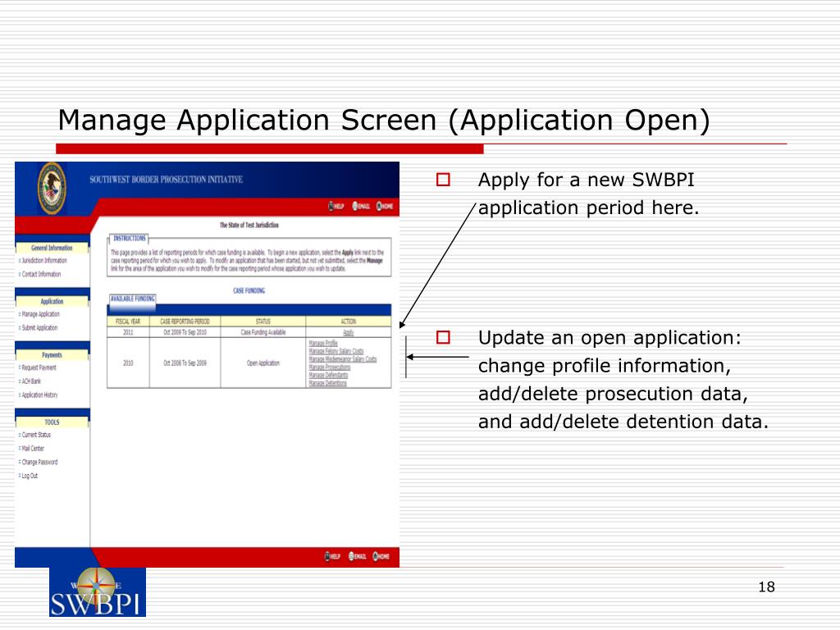Viewport: 840px width, 630px height.
Task: Go Home using the bottom red footer
Action: point(381,556)
